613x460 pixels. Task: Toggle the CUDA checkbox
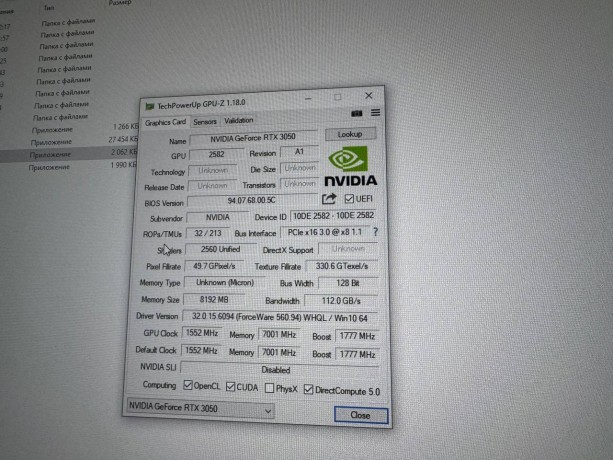(230, 387)
